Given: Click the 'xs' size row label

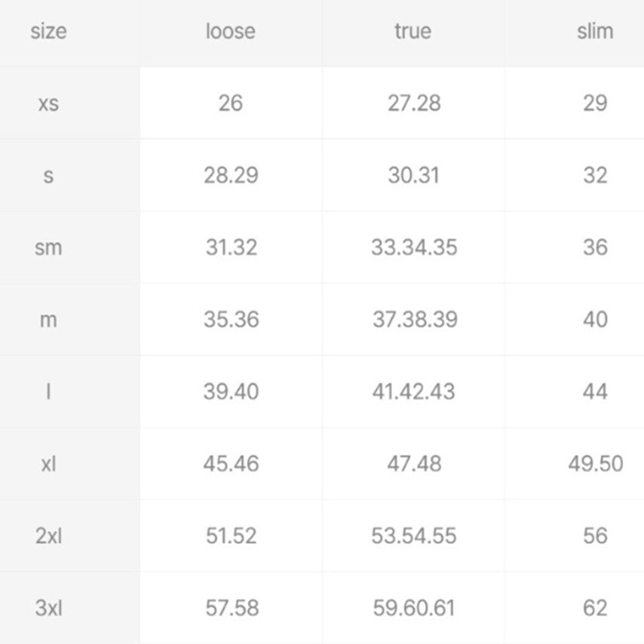Looking at the screenshot, I should tap(48, 103).
